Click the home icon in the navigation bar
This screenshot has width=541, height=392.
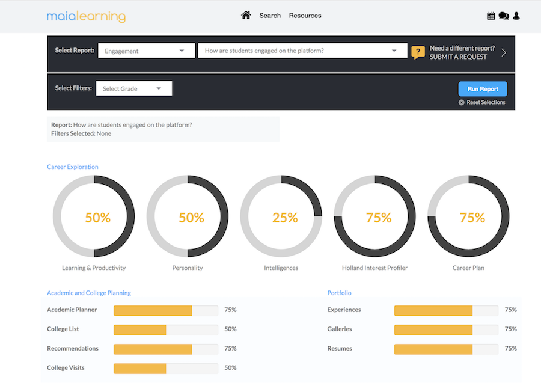[246, 16]
